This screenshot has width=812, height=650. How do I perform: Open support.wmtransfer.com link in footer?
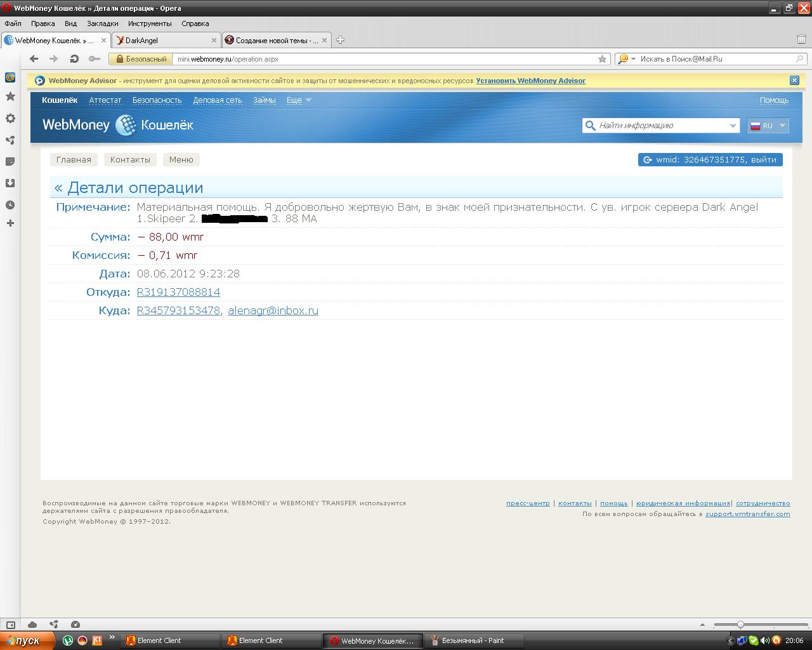[x=747, y=514]
